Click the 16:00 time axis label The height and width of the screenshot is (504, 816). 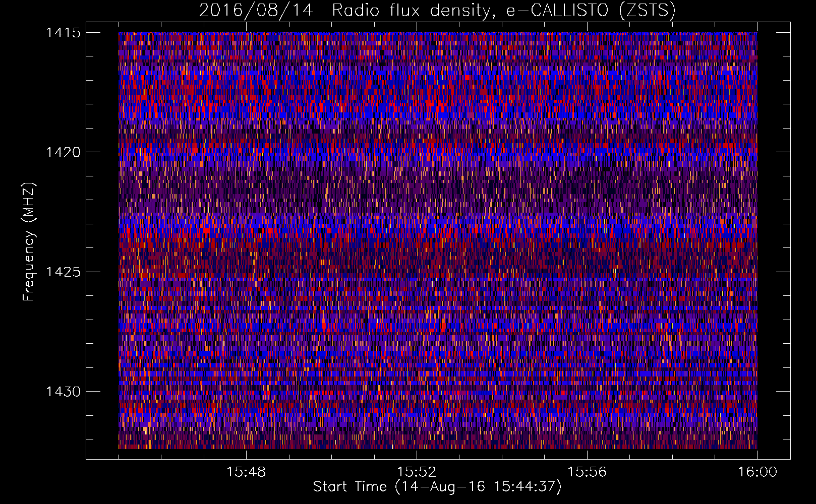pos(757,472)
